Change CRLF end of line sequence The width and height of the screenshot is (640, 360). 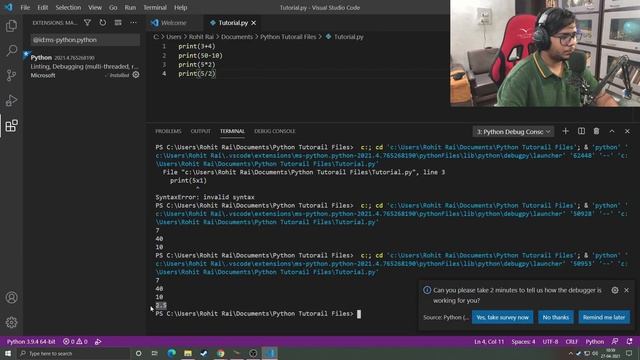pyautogui.click(x=571, y=342)
